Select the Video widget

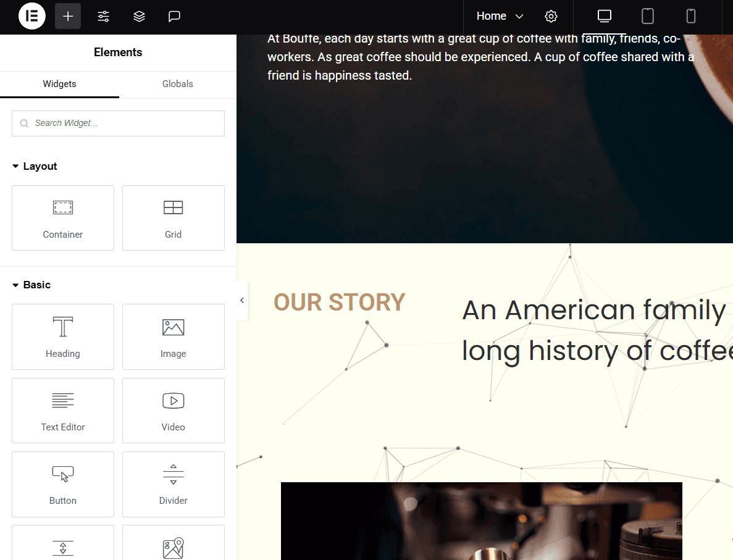(x=173, y=410)
